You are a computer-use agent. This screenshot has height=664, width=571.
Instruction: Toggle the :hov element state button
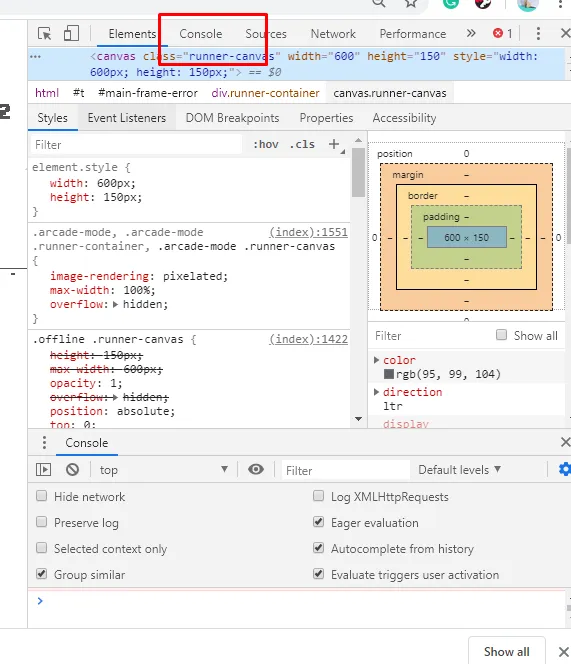click(266, 144)
